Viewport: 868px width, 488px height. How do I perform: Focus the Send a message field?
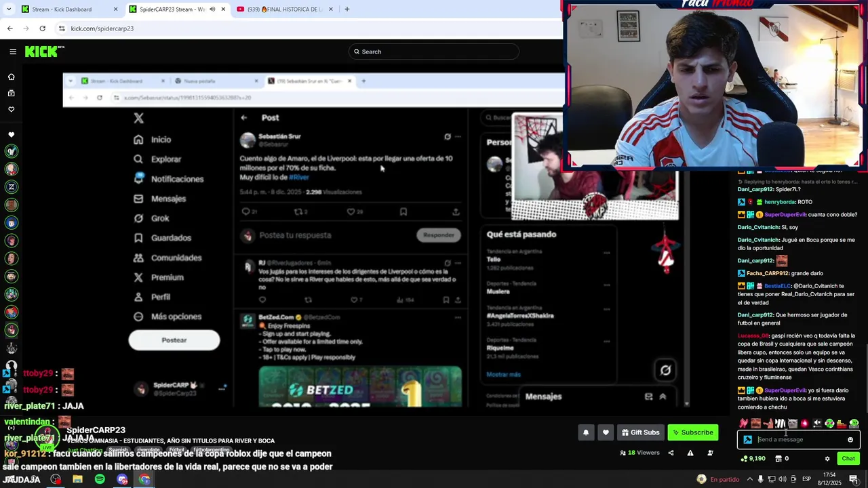pyautogui.click(x=799, y=439)
